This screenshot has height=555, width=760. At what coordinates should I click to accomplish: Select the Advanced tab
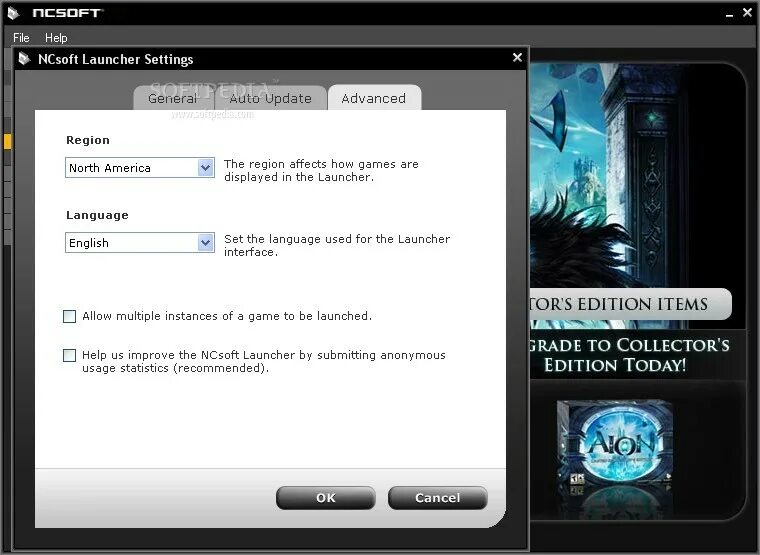[x=374, y=98]
